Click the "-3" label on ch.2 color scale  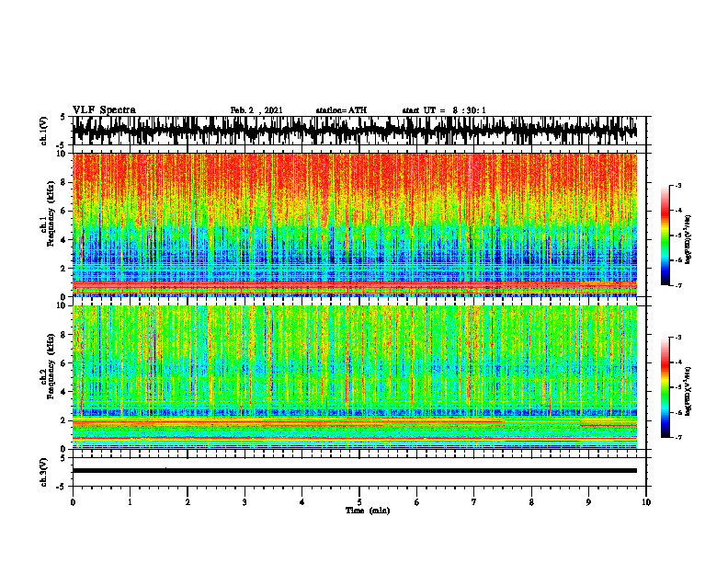pos(678,338)
